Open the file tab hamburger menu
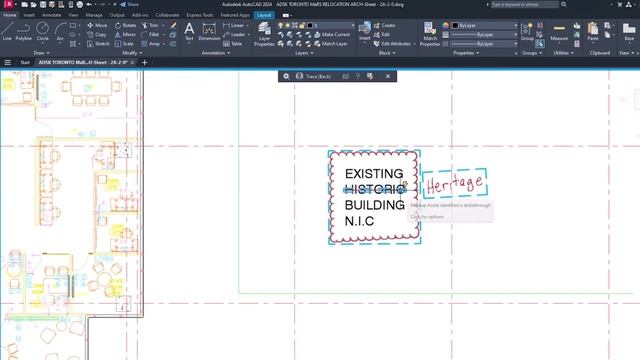The width and height of the screenshot is (640, 360). coord(7,62)
